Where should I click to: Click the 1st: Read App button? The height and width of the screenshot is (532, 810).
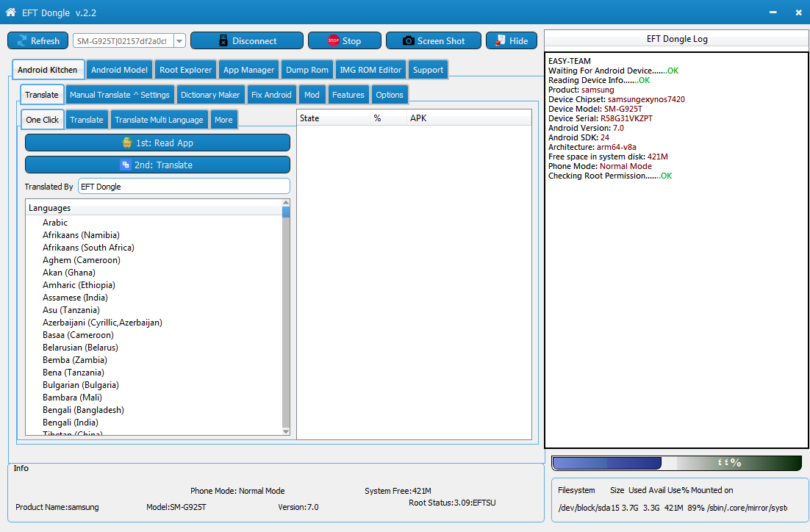[157, 143]
